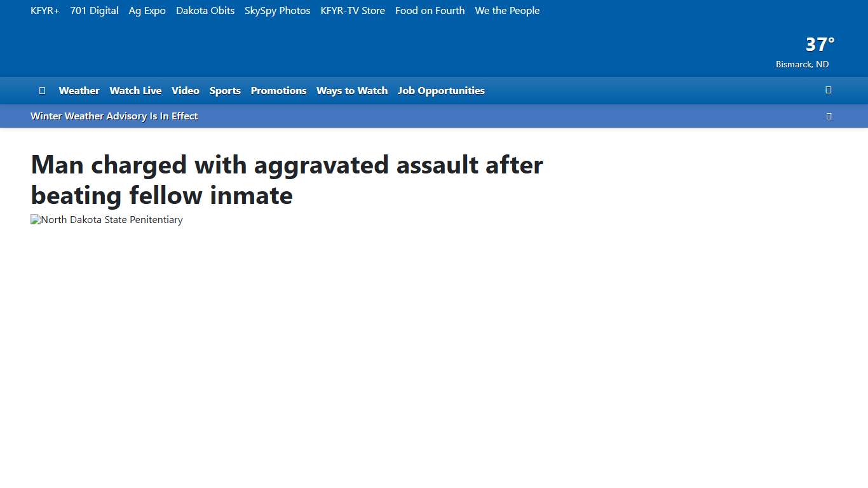Click the We the People link

507,10
